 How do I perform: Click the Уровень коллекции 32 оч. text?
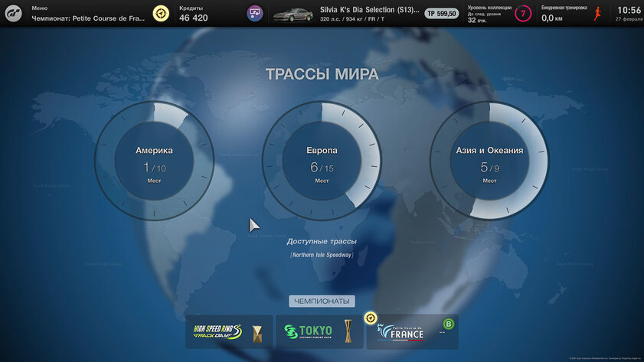click(477, 20)
